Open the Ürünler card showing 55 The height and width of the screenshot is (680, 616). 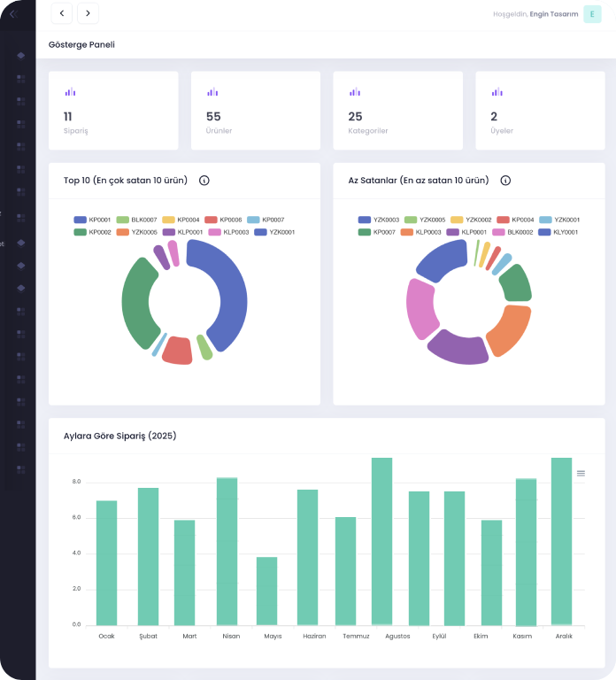(256, 111)
